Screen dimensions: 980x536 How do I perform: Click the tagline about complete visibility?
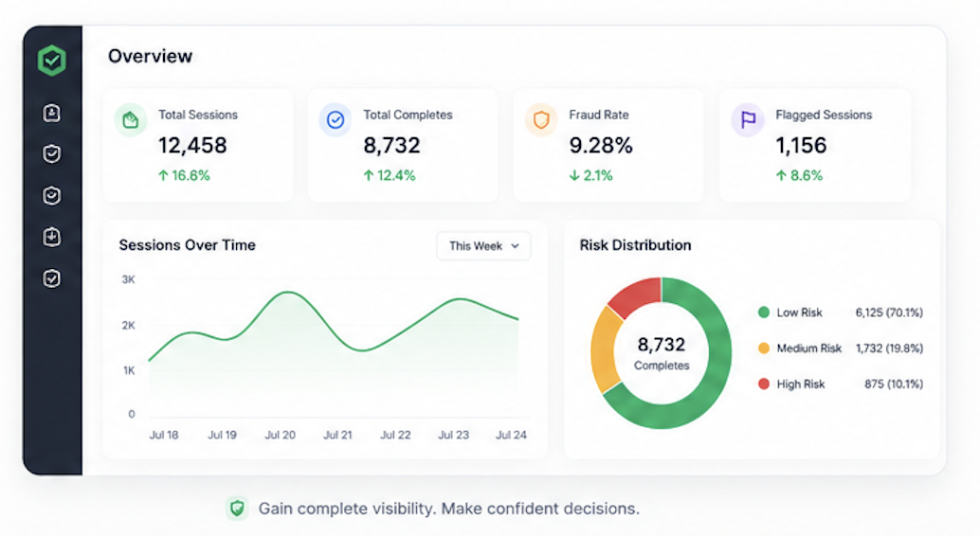448,509
